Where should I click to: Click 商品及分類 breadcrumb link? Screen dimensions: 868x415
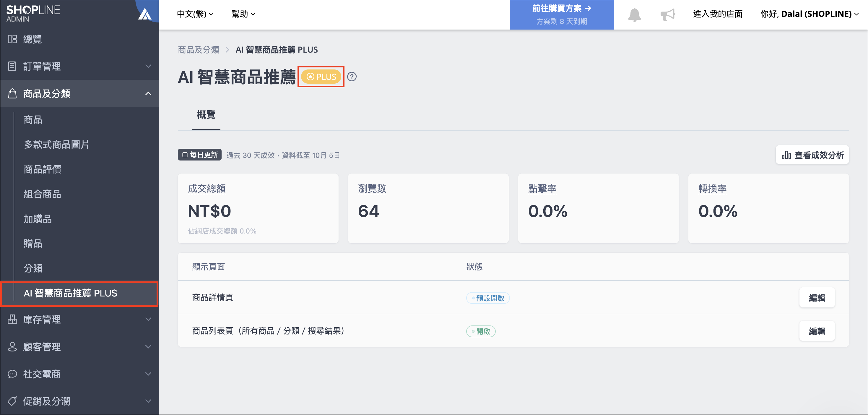coord(199,50)
